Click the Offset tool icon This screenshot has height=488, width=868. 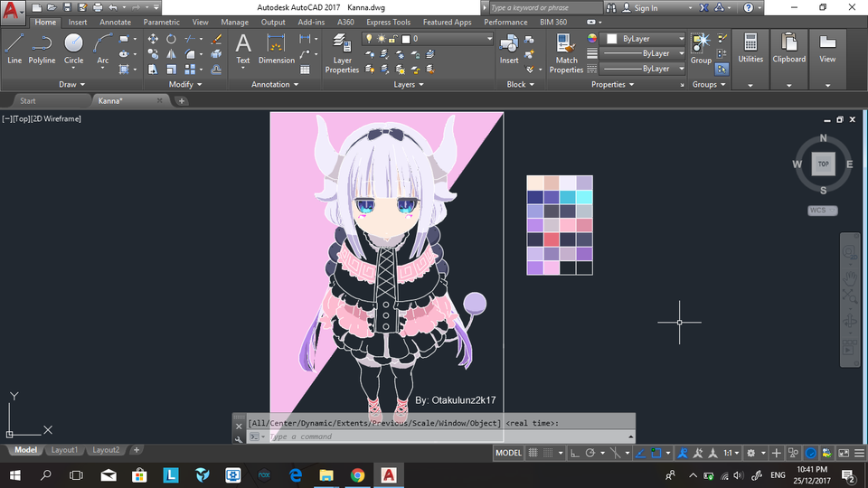pyautogui.click(x=216, y=70)
